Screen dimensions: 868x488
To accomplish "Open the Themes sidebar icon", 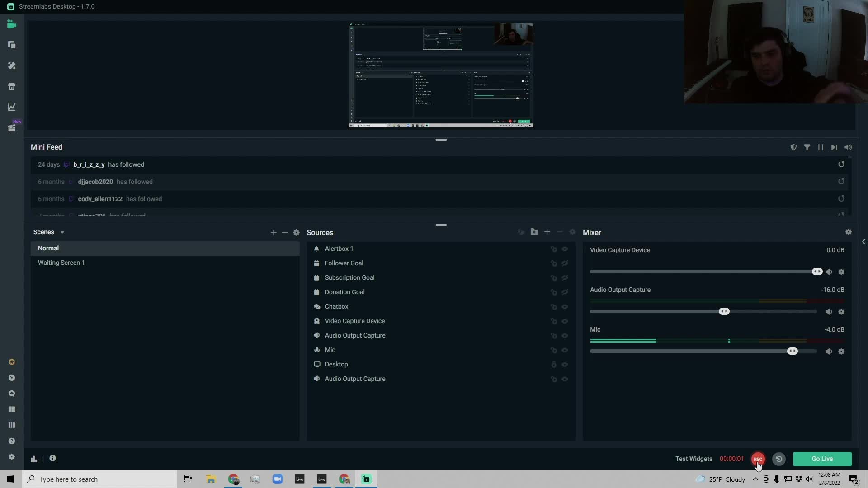I will pyautogui.click(x=12, y=66).
